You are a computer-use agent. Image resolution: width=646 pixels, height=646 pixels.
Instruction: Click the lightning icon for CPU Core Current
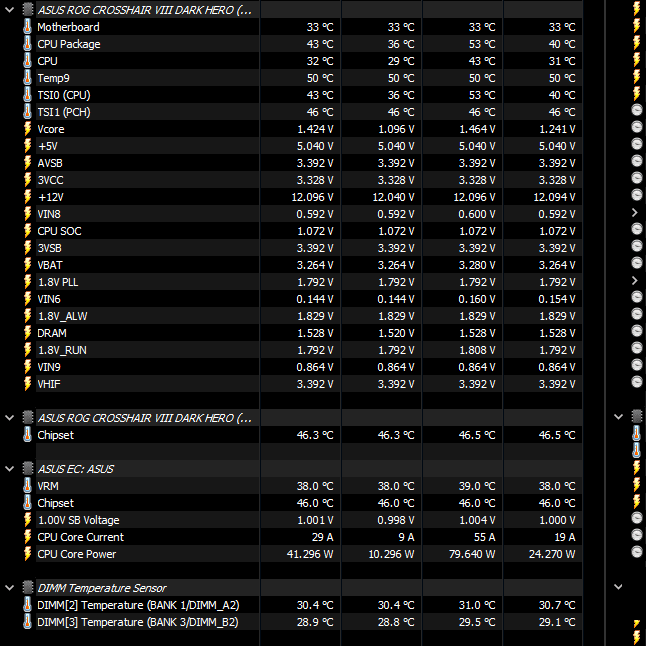point(27,537)
